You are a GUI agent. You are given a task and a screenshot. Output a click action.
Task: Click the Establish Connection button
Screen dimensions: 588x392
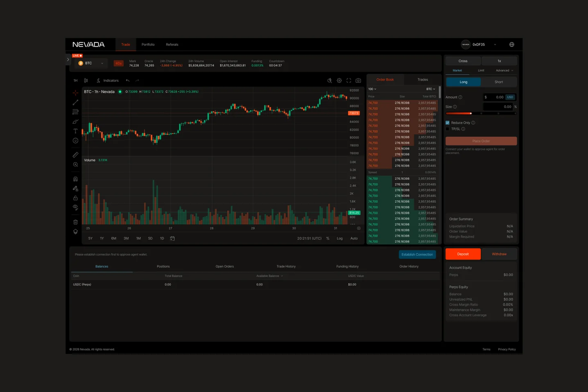click(417, 254)
